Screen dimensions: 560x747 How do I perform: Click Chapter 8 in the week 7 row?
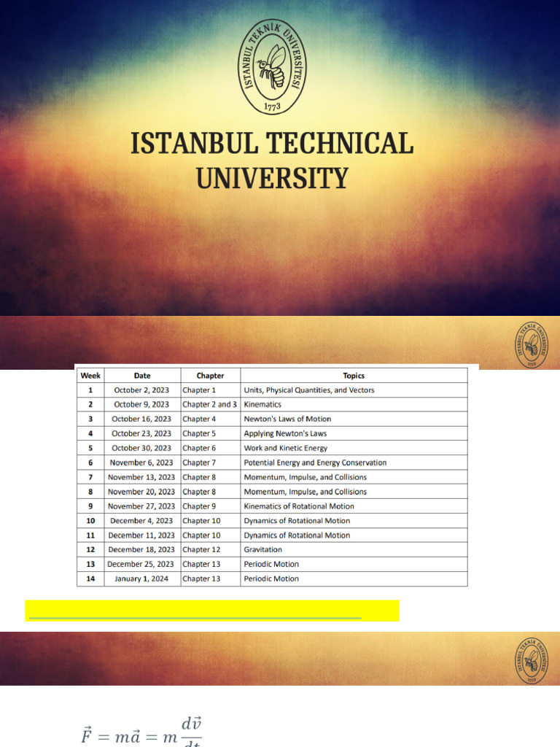point(199,477)
